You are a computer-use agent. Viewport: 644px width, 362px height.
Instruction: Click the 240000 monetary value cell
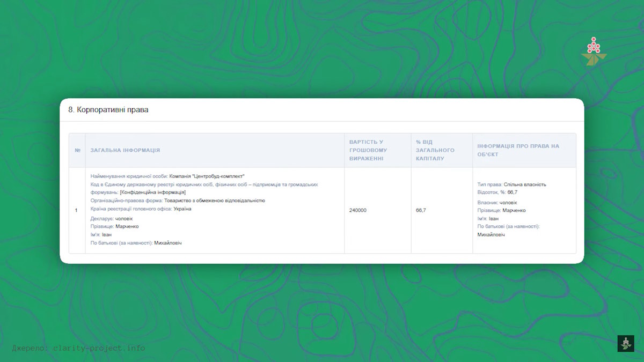(x=358, y=210)
